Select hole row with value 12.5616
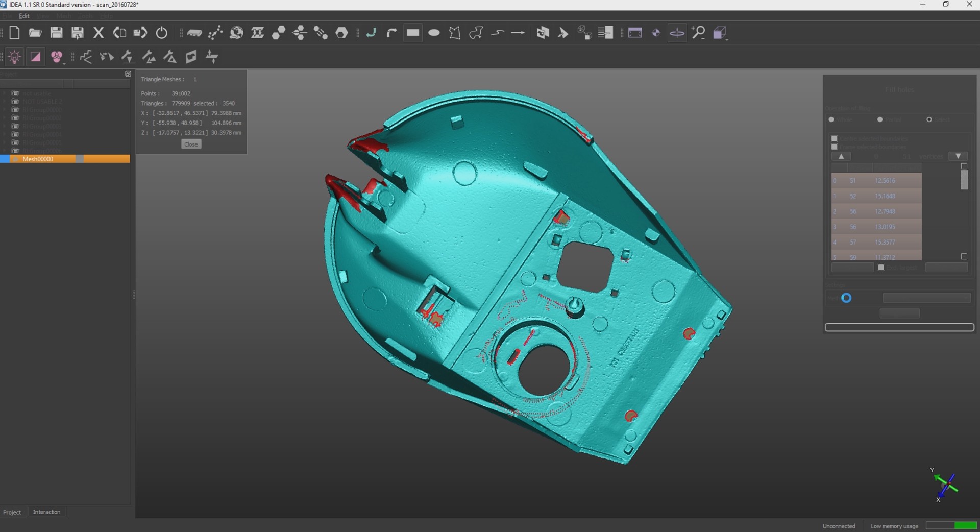The height and width of the screenshot is (532, 980). [876, 180]
